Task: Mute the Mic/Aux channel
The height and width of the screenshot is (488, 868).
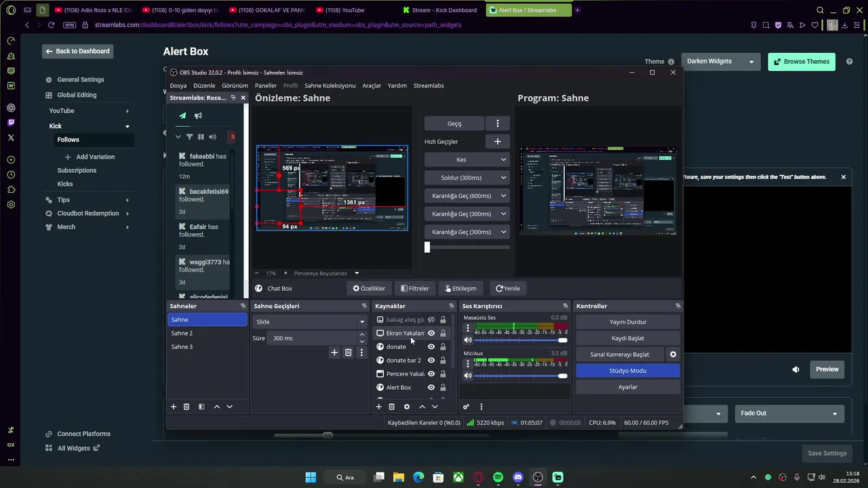Action: click(468, 375)
